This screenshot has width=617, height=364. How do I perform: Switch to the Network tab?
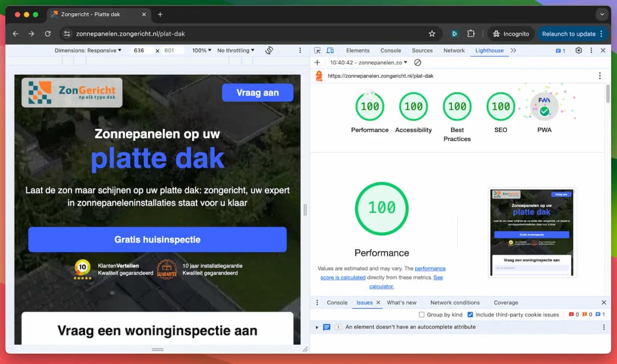[454, 50]
